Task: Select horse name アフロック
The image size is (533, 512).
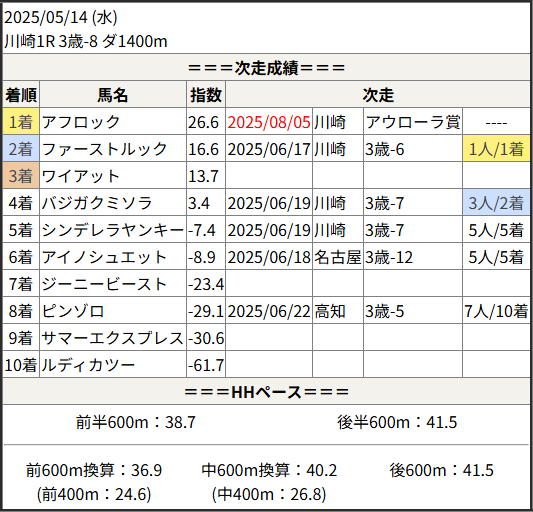Action: [x=81, y=122]
